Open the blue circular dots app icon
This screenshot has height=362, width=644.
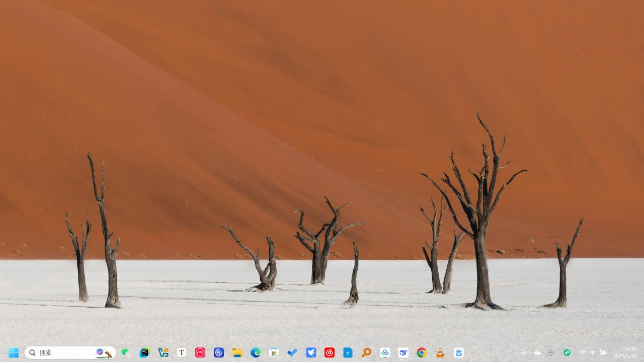[218, 352]
